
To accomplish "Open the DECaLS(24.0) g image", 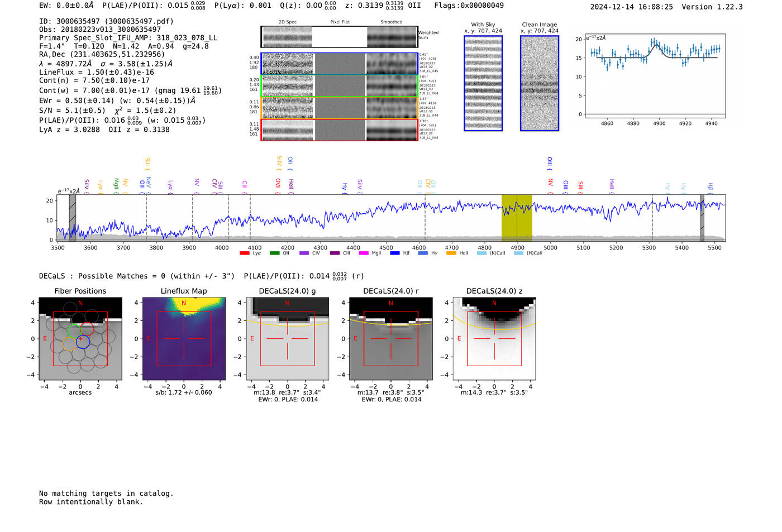I will coord(288,339).
